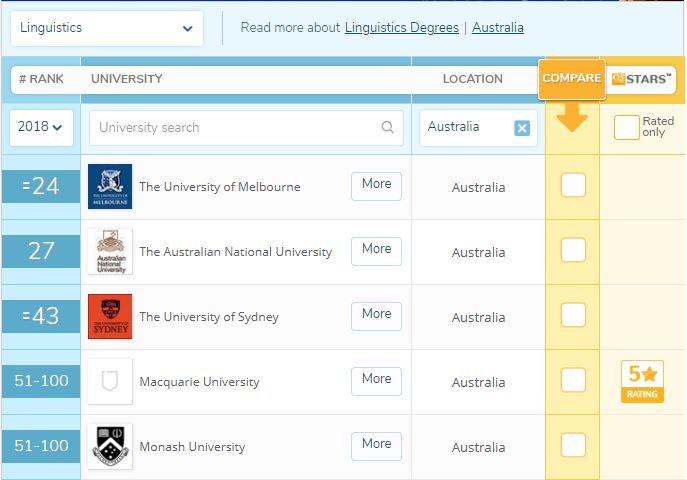Click the Macquarie University placeholder shield logo
Image resolution: width=687 pixels, height=480 pixels.
point(110,381)
